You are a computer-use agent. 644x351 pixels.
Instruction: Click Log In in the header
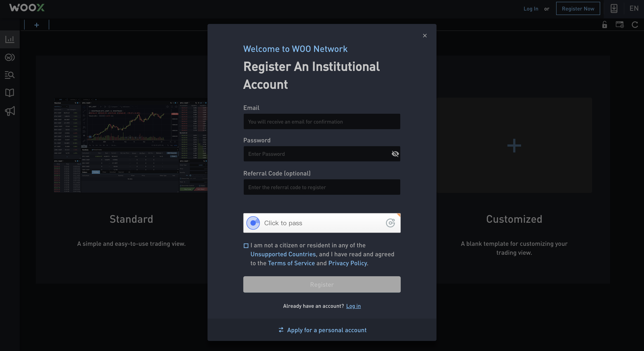click(x=531, y=9)
